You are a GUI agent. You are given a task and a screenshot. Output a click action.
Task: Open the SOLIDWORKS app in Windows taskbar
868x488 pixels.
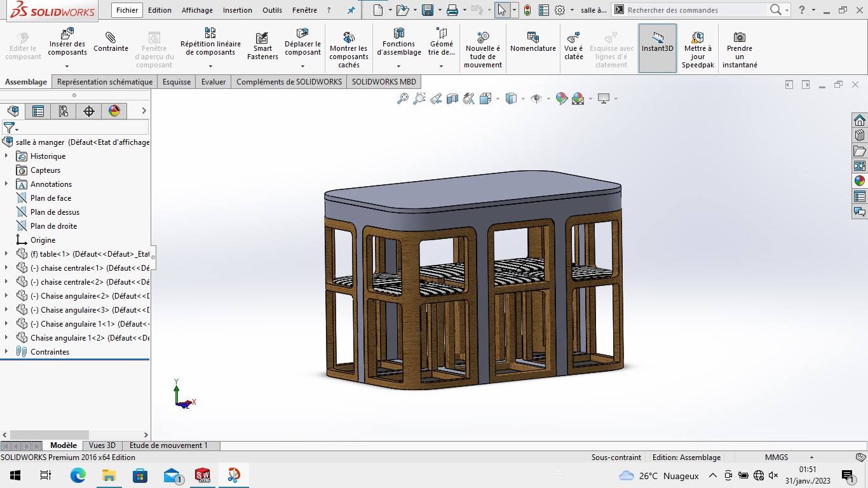pyautogui.click(x=203, y=475)
